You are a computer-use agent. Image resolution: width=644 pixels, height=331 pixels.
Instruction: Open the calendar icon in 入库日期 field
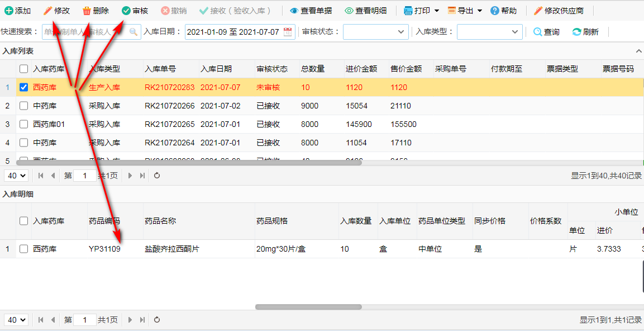pyautogui.click(x=288, y=32)
